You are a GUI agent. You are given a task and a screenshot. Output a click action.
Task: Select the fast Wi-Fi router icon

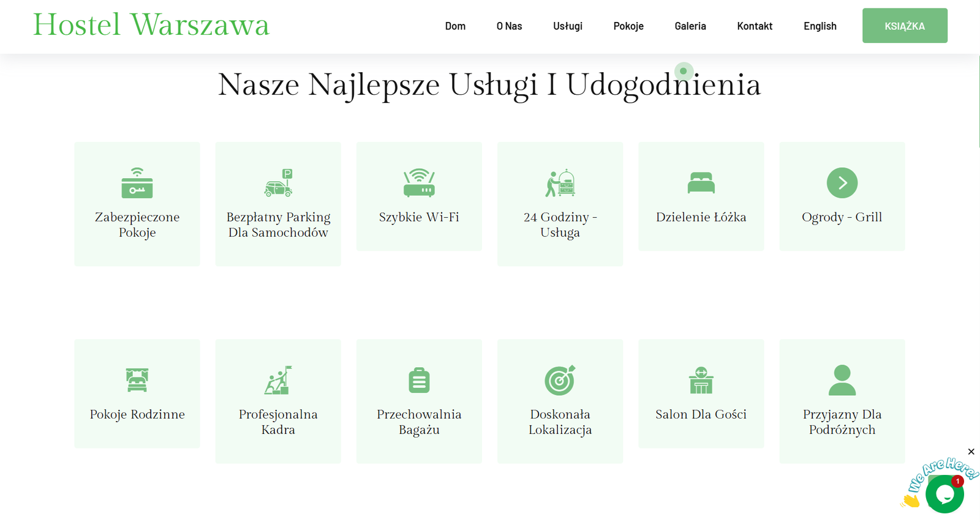[x=419, y=183]
